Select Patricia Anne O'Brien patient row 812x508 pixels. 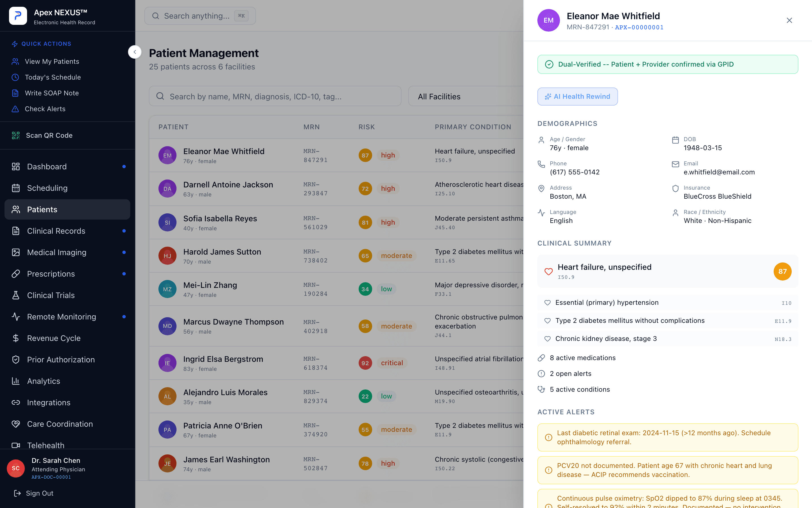(x=336, y=430)
